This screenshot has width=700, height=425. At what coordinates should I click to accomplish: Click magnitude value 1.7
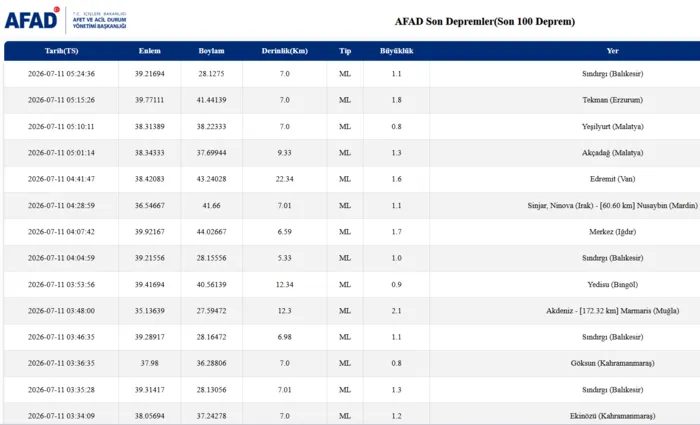(x=396, y=232)
